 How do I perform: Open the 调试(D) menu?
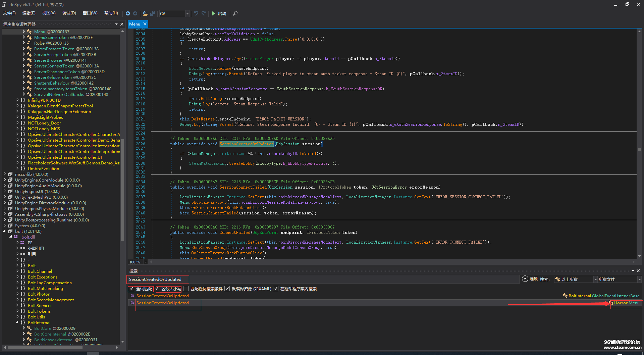[69, 13]
